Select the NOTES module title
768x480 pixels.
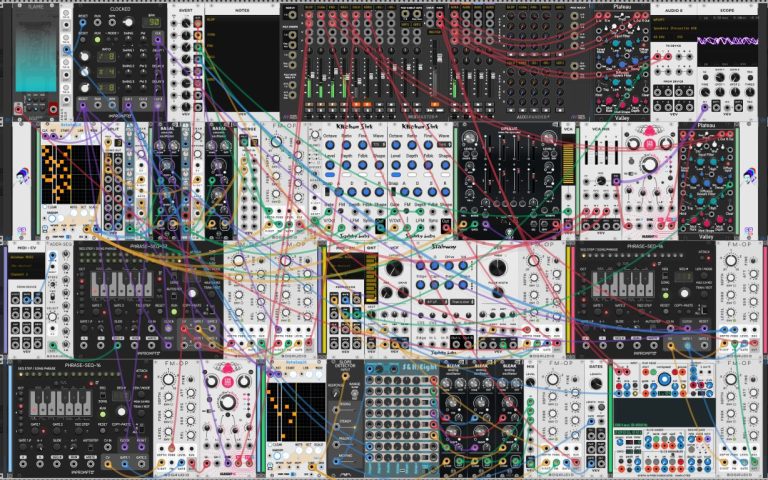(x=242, y=10)
